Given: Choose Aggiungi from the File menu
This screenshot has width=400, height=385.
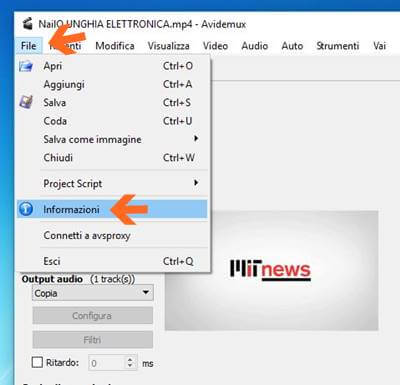Looking at the screenshot, I should [112, 84].
